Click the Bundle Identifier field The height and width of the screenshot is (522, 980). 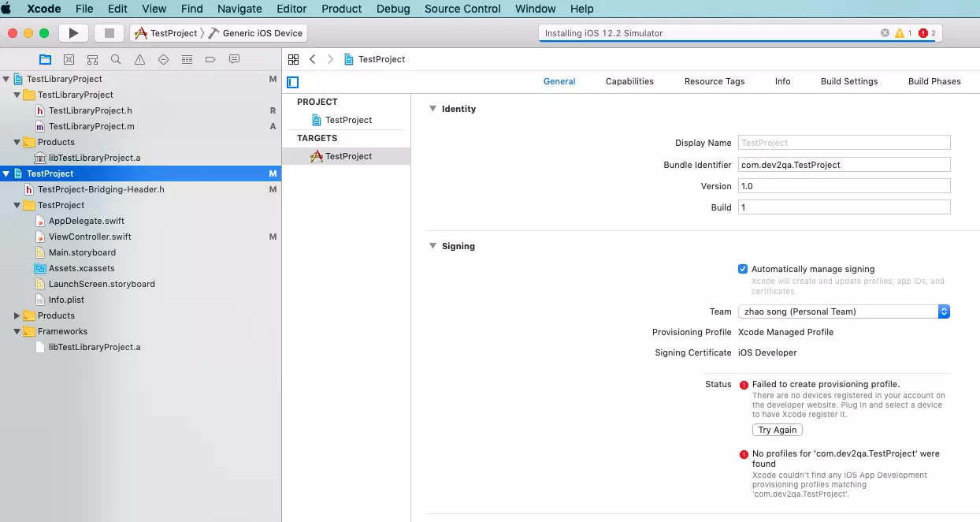click(x=844, y=165)
